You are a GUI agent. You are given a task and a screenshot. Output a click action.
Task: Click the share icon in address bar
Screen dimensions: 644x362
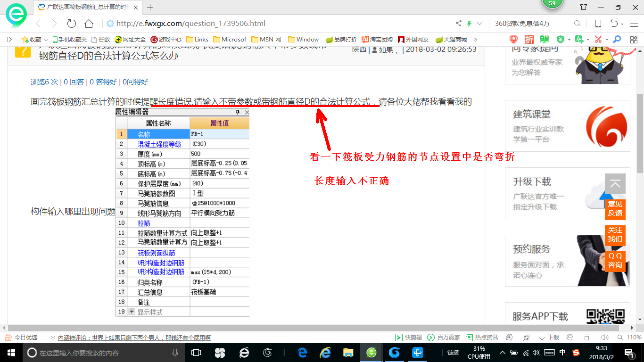coord(459,24)
